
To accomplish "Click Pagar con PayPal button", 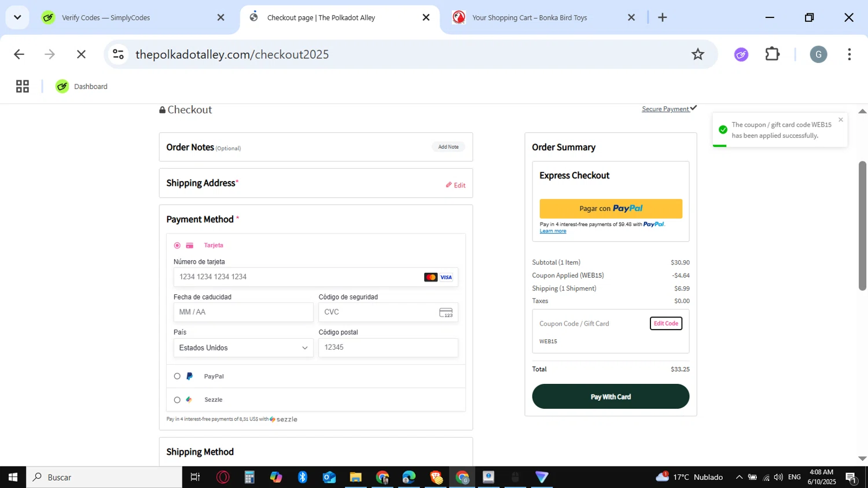I will tap(610, 209).
